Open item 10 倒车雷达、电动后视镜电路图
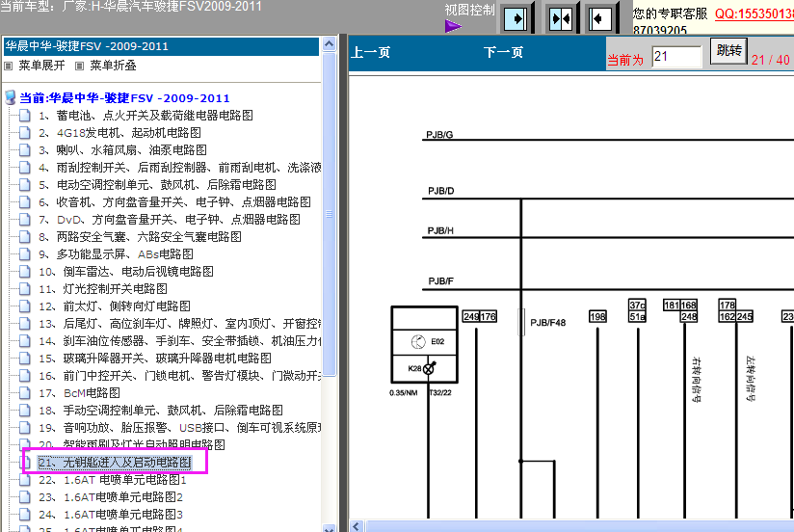 pyautogui.click(x=126, y=272)
